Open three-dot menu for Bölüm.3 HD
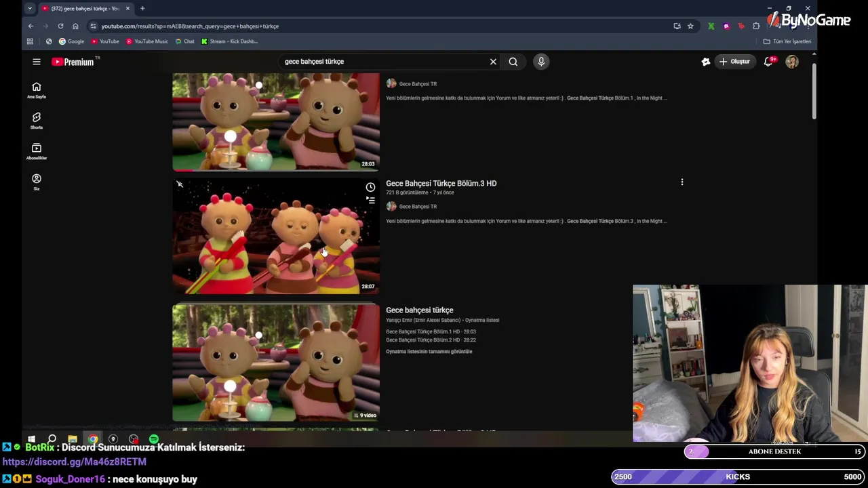The image size is (868, 488). pyautogui.click(x=682, y=182)
